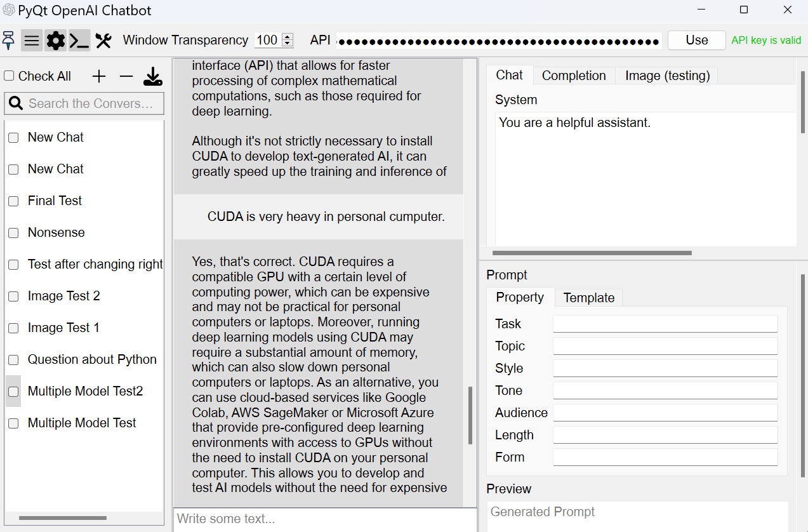808x532 pixels.
Task: Check the box for Image Test 1
Action: point(13,328)
